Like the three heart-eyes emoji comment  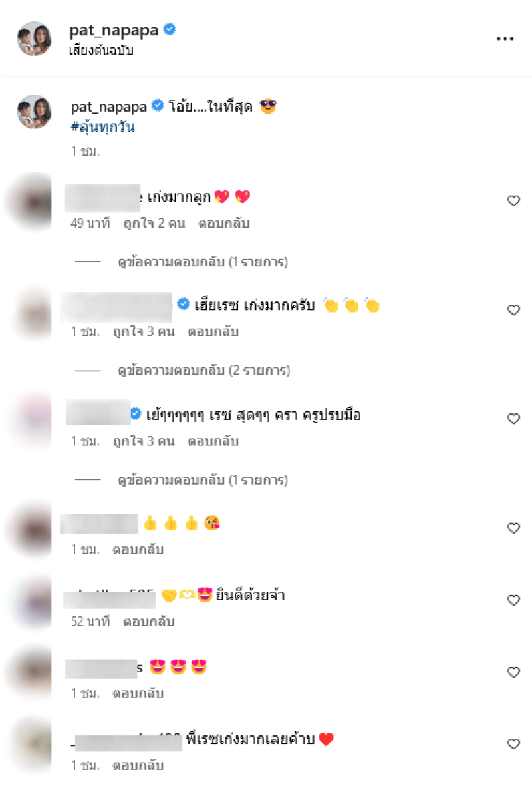tap(513, 672)
